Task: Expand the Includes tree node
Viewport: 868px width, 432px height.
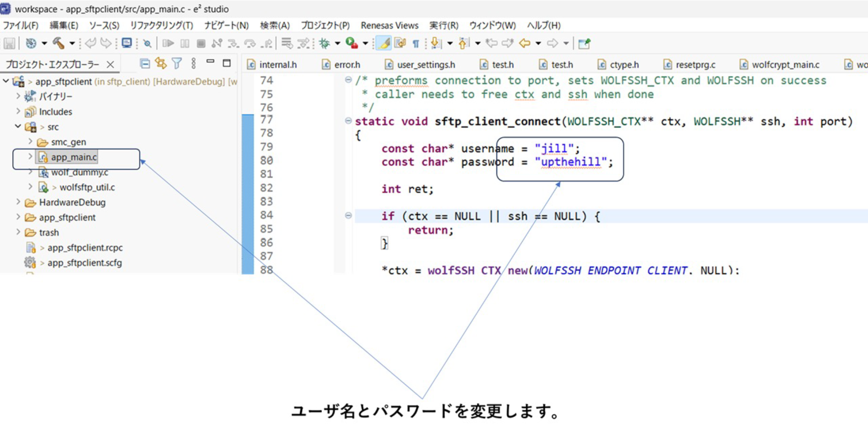Action: [x=18, y=111]
